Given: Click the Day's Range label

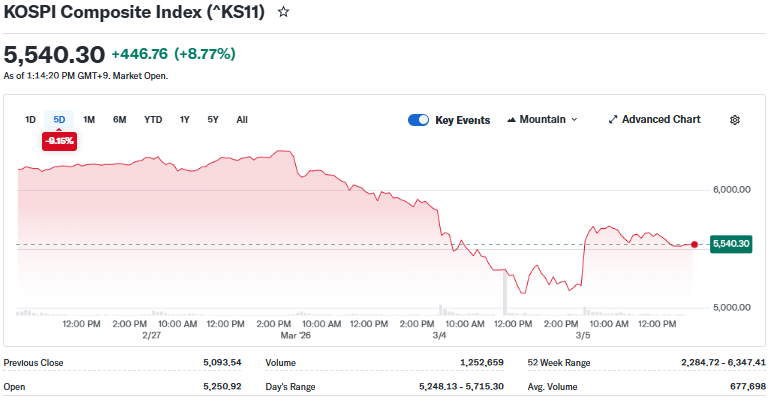Looking at the screenshot, I should (x=290, y=387).
